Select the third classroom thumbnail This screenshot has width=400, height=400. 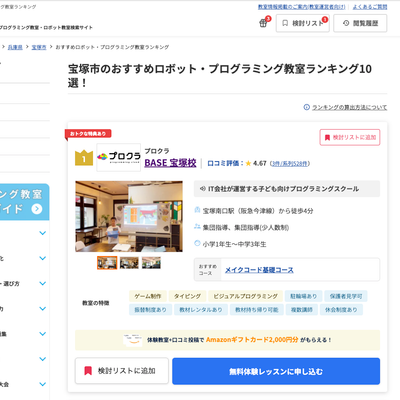pyautogui.click(x=151, y=263)
